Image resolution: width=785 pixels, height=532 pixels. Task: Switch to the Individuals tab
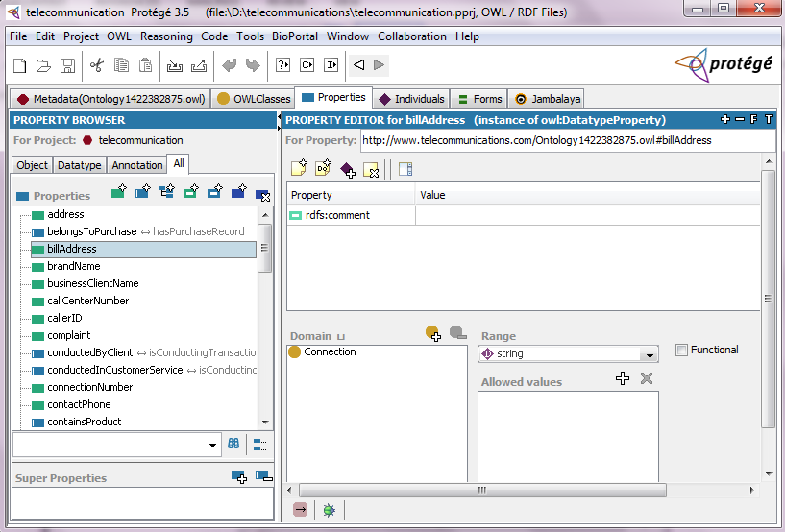(411, 99)
